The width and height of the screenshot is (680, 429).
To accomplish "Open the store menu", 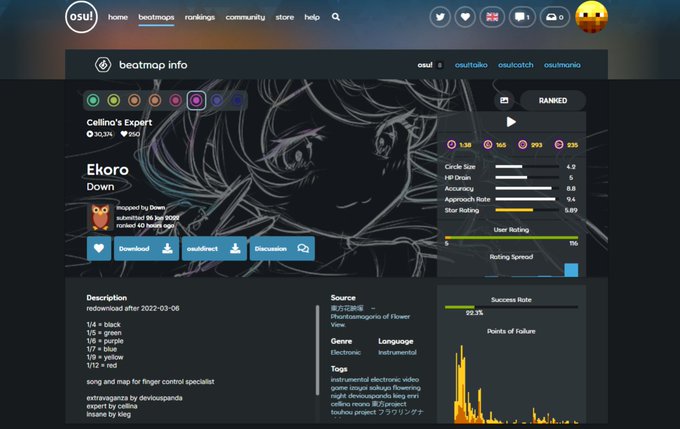I will (284, 17).
